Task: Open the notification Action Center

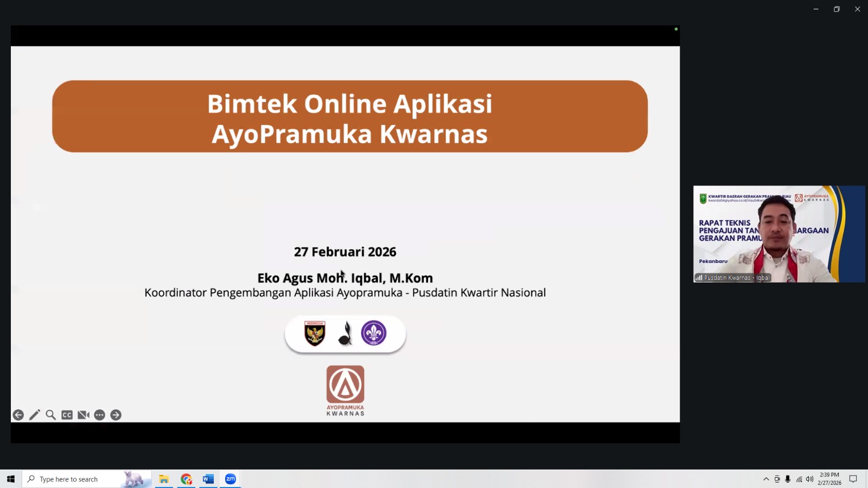Action: (853, 479)
